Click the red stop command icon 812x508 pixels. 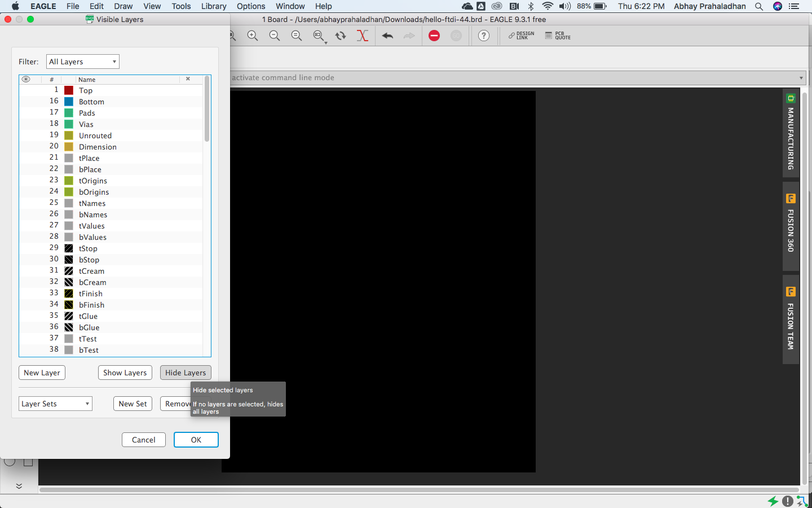pos(434,36)
